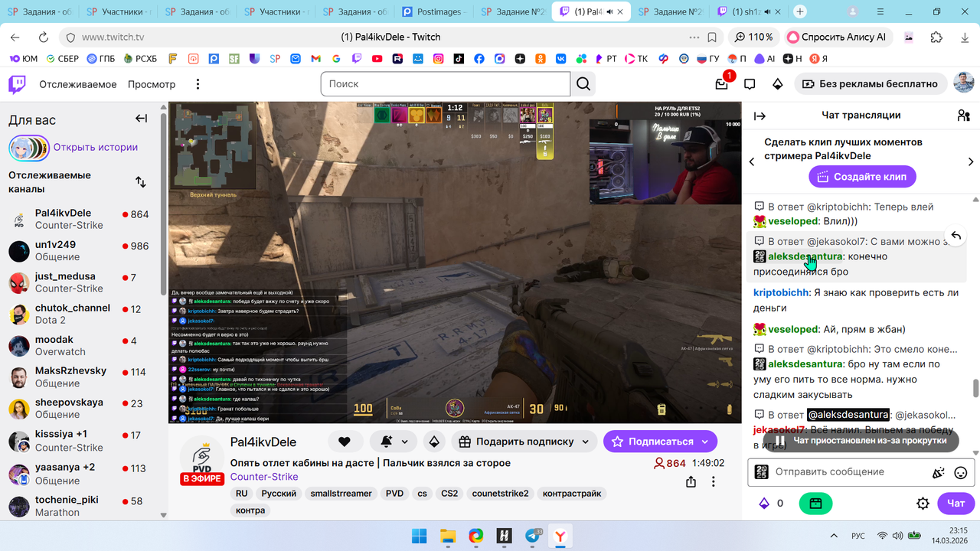
Task: Click the Поиск search field
Action: pyautogui.click(x=446, y=84)
